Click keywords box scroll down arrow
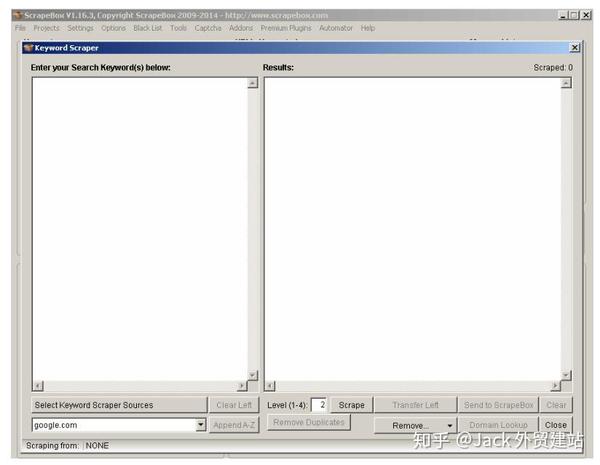 (253, 375)
